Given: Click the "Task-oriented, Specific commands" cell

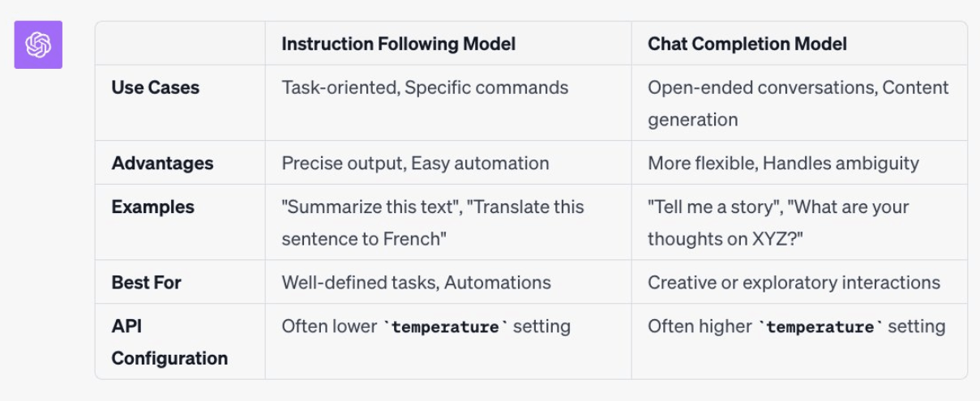Looking at the screenshot, I should (425, 87).
